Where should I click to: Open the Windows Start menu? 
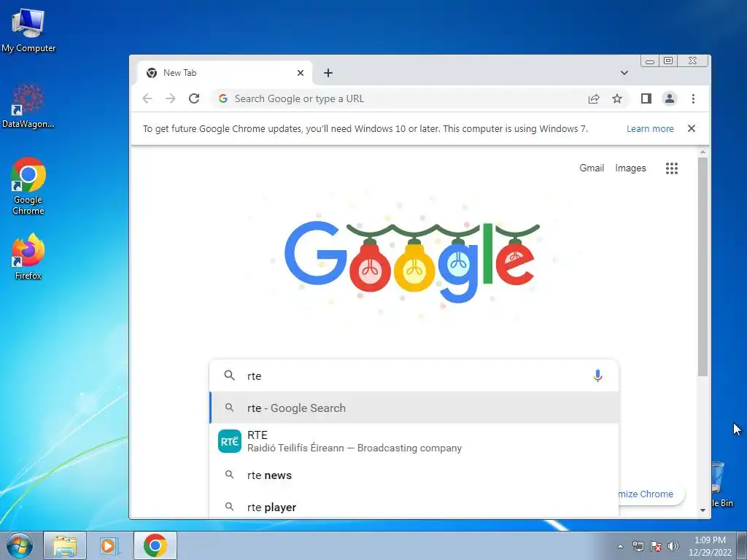click(20, 545)
